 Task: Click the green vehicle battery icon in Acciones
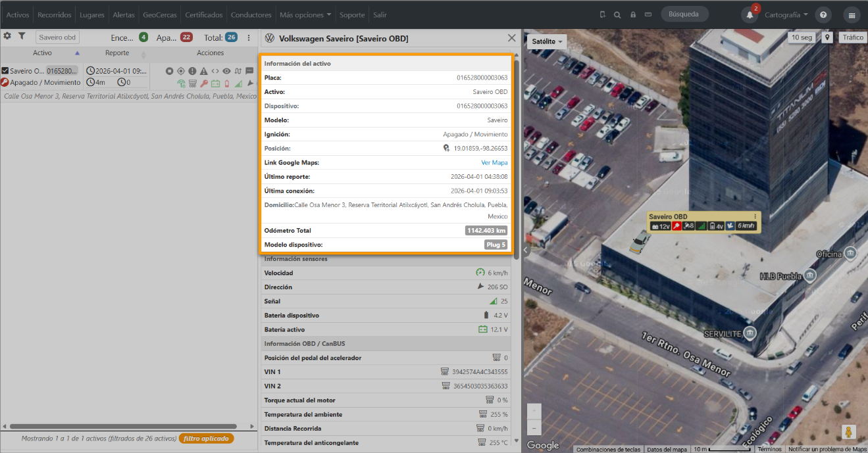[x=215, y=83]
